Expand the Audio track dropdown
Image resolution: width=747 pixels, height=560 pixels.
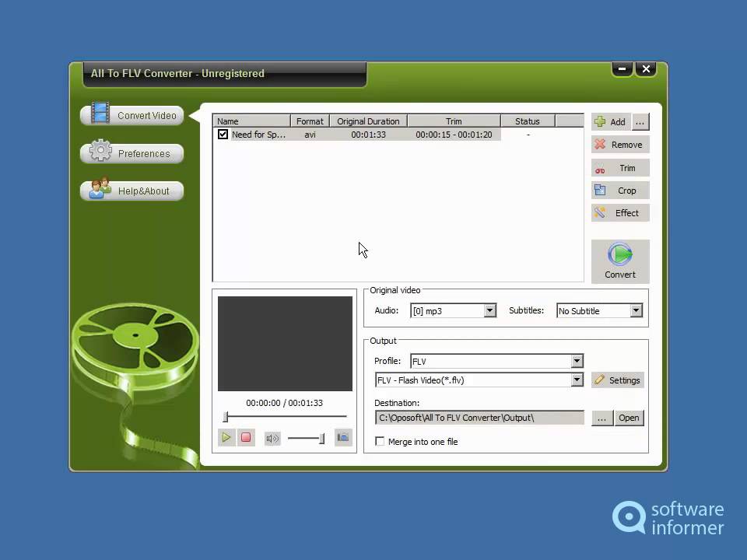[x=489, y=310]
